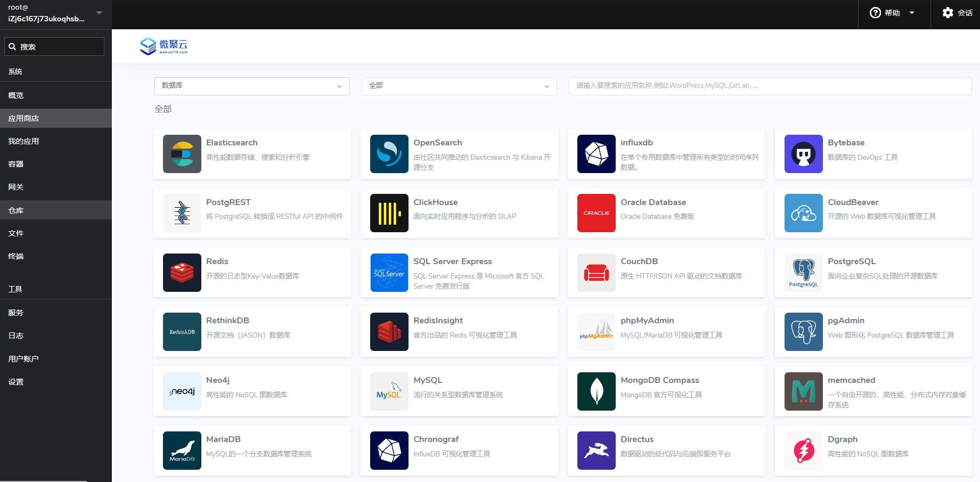Open the ClickHouse app icon
The height and width of the screenshot is (482, 980).
(x=389, y=213)
